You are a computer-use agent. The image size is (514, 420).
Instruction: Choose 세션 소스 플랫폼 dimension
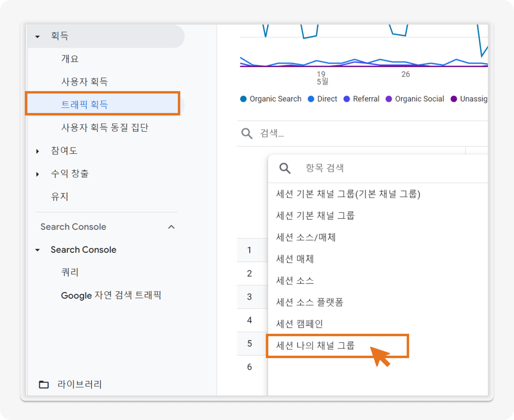[x=310, y=302]
